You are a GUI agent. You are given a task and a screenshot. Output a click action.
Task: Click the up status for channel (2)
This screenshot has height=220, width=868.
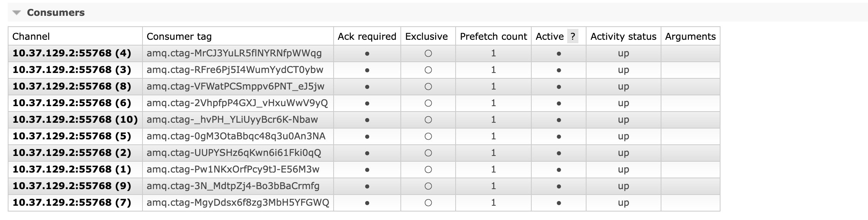click(x=623, y=153)
